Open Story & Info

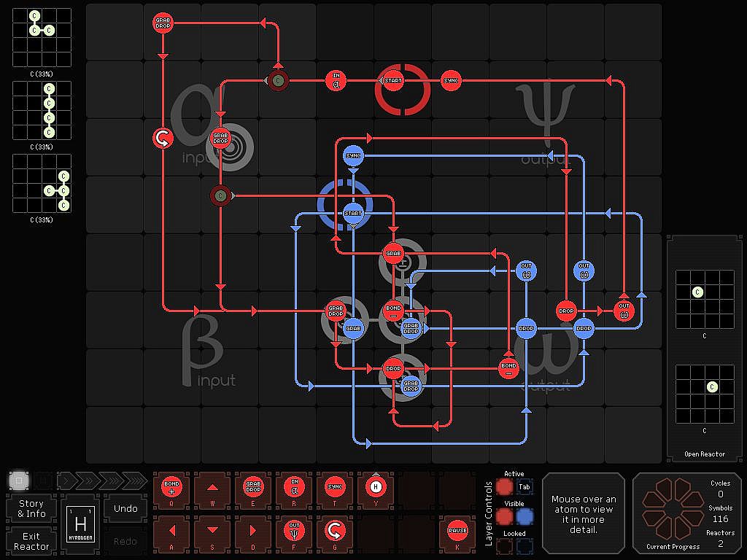click(x=31, y=508)
